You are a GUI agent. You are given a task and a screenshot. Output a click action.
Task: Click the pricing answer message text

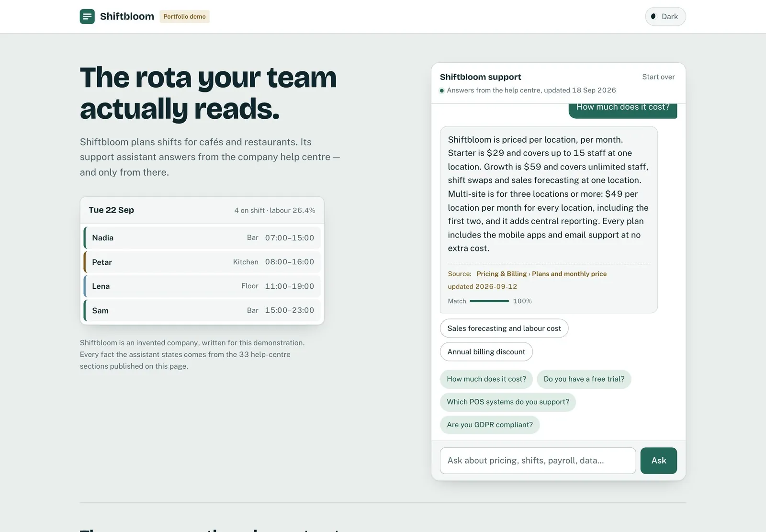[x=549, y=194]
